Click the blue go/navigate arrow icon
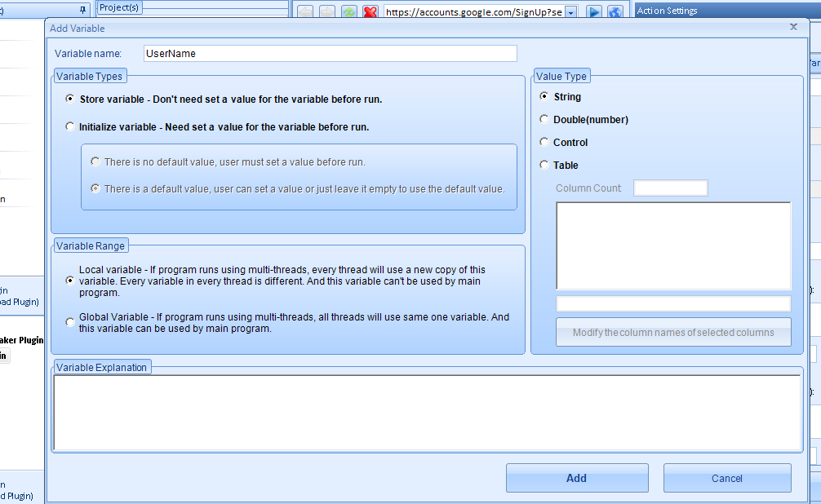The width and height of the screenshot is (821, 504). [594, 11]
